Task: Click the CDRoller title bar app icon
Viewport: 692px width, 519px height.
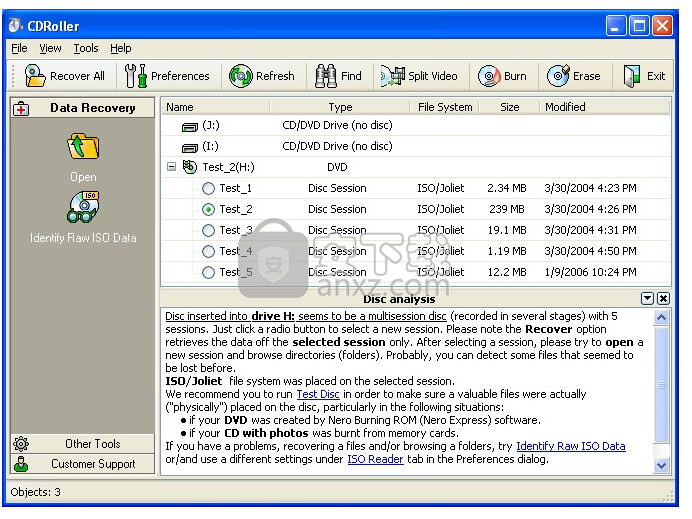Action: coord(15,26)
